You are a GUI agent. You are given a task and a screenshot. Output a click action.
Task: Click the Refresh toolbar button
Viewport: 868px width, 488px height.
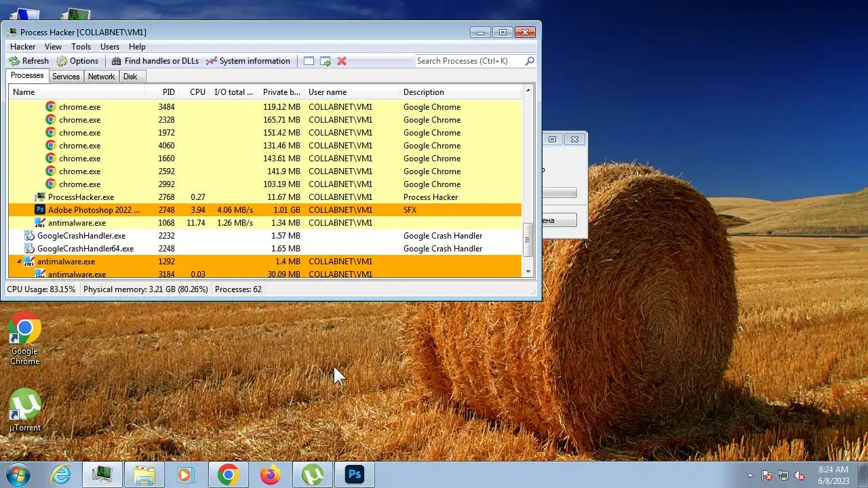pyautogui.click(x=28, y=61)
